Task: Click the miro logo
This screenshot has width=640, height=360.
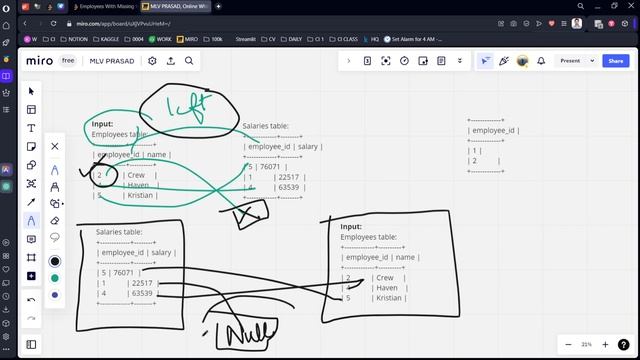Action: tap(40, 61)
